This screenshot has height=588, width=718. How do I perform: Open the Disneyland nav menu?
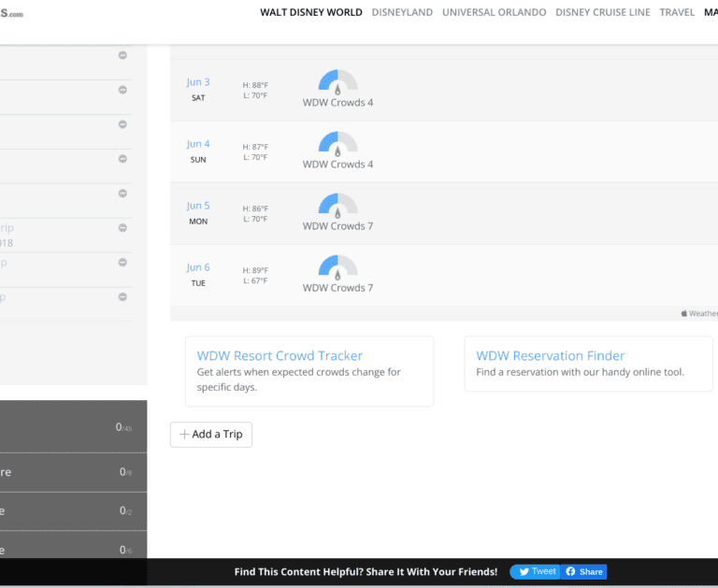click(402, 12)
